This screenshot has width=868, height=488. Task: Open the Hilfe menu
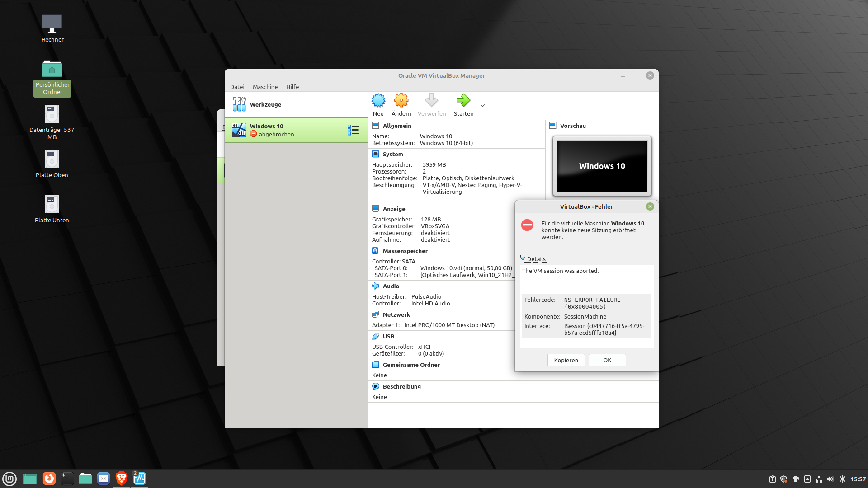[x=292, y=87]
